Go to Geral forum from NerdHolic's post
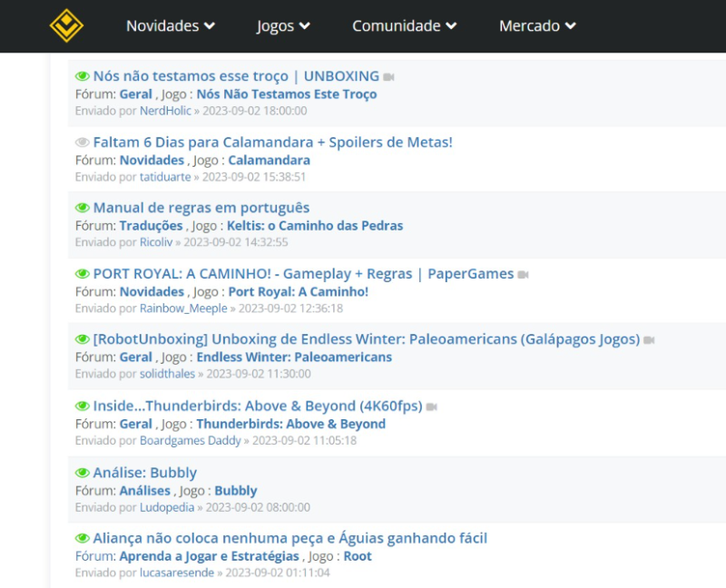Viewport: 726px width, 588px height. pos(135,94)
